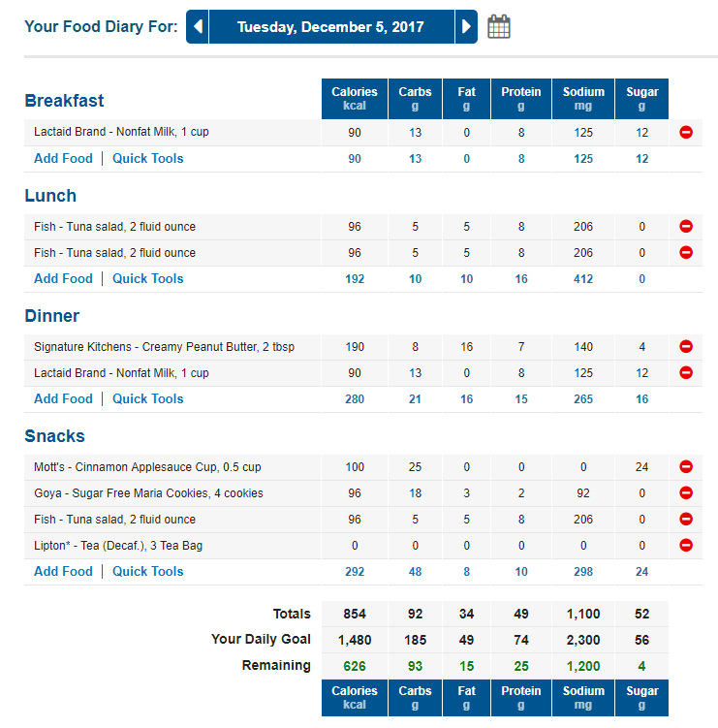This screenshot has height=728, width=718.
Task: Remove Lactaid Nonfat Milk from Dinner
Action: click(686, 372)
